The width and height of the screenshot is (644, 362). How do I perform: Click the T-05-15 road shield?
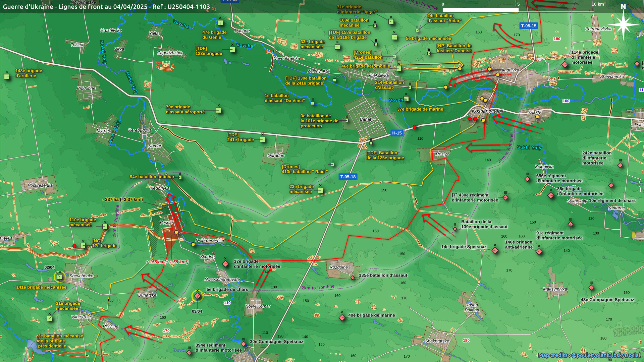529,26
